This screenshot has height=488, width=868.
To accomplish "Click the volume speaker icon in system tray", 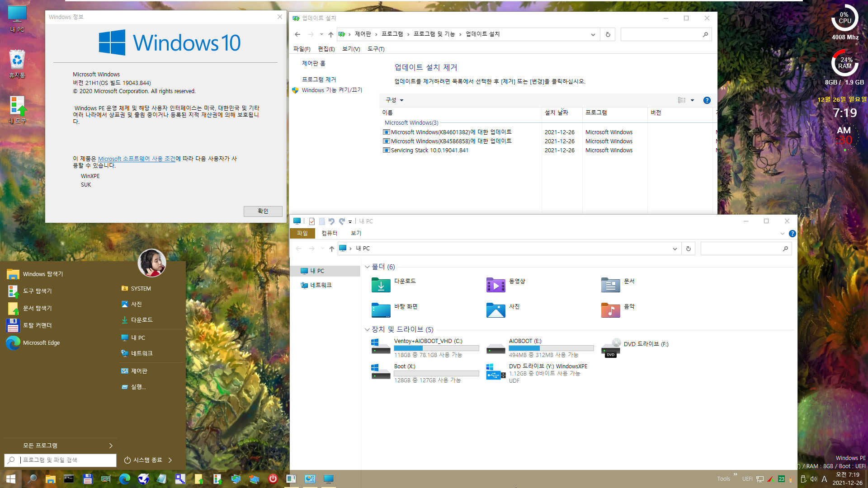I will (814, 479).
